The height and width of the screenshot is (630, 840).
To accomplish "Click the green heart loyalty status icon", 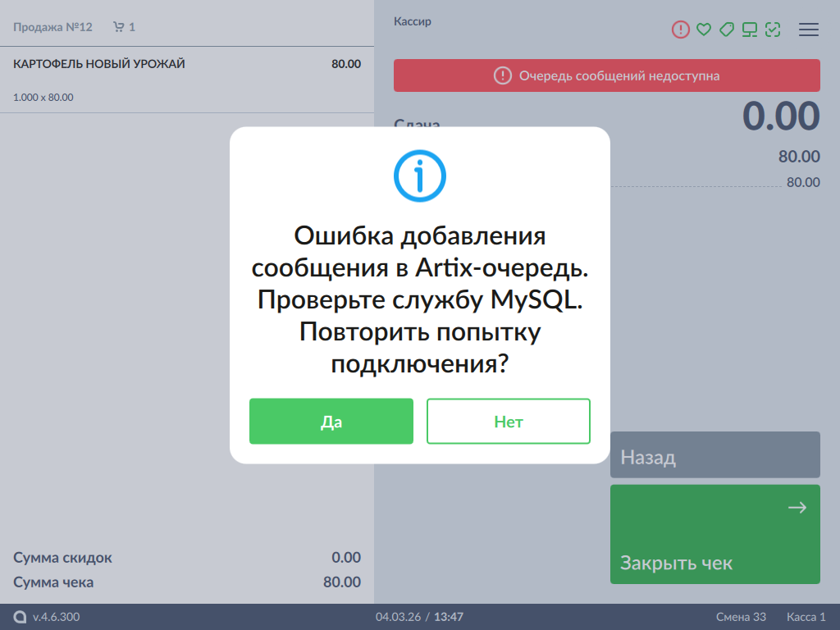I will (703, 30).
